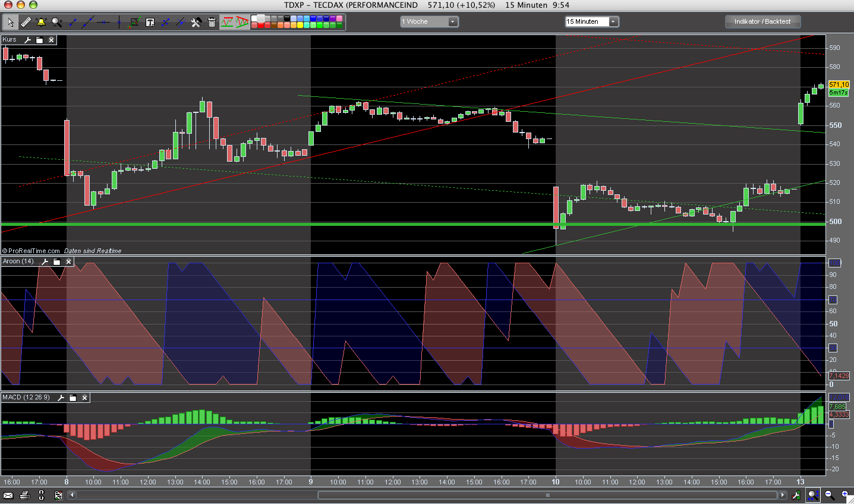
Task: Click the envelope mail icon
Action: tap(8, 495)
